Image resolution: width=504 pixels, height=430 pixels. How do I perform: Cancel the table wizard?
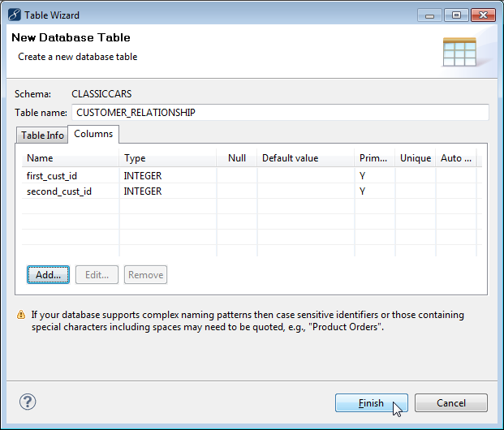pos(450,403)
